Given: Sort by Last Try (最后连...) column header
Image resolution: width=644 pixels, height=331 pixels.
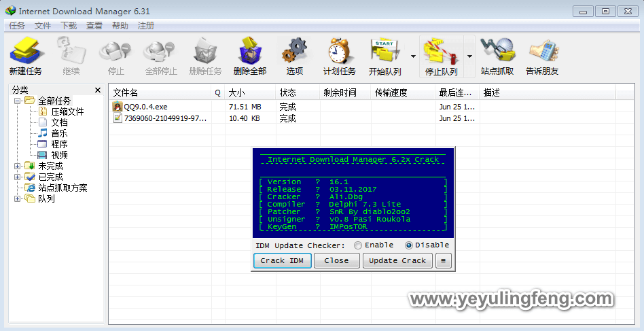Looking at the screenshot, I should (x=458, y=92).
